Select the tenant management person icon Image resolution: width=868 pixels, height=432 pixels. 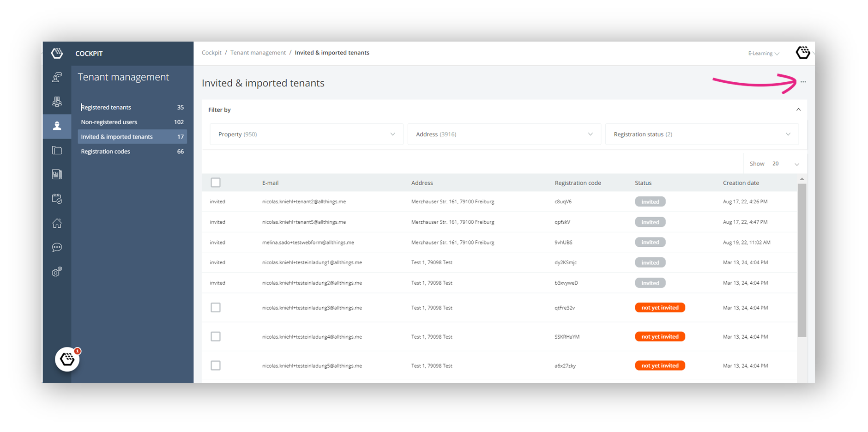pos(57,126)
